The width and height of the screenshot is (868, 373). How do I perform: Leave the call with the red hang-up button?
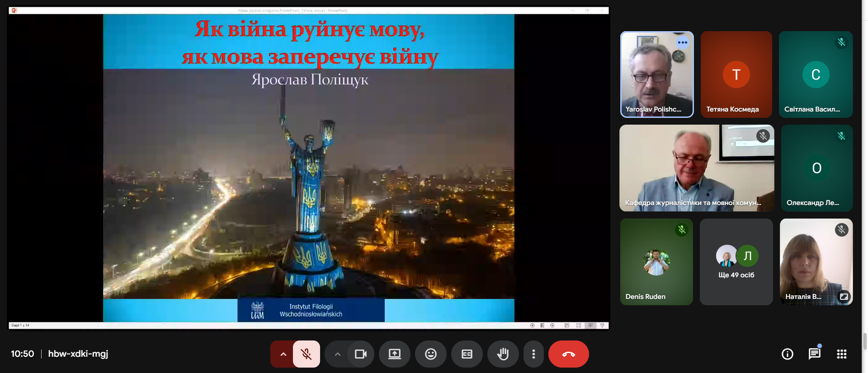coord(569,354)
